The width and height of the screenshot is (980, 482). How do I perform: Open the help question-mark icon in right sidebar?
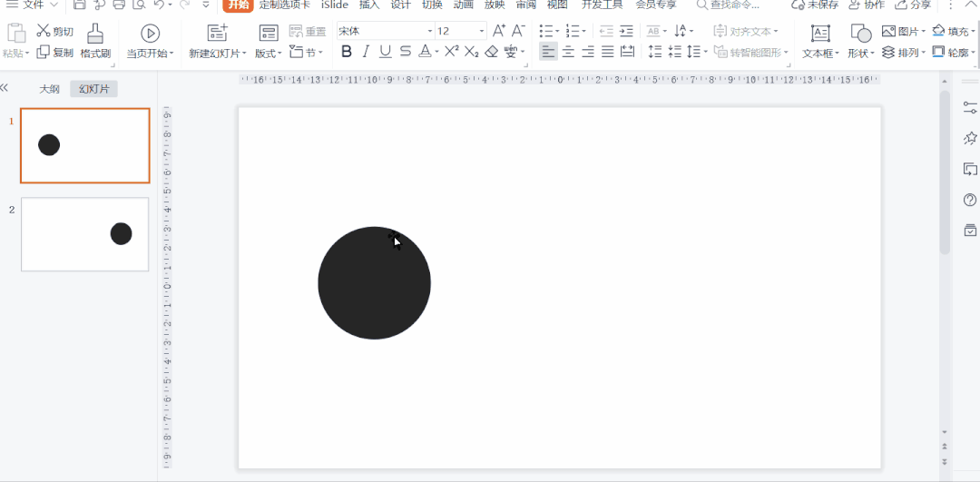(970, 200)
